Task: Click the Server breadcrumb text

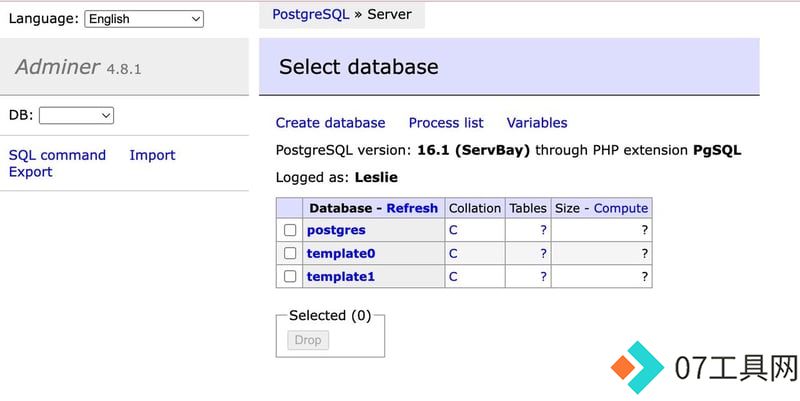Action: point(389,14)
